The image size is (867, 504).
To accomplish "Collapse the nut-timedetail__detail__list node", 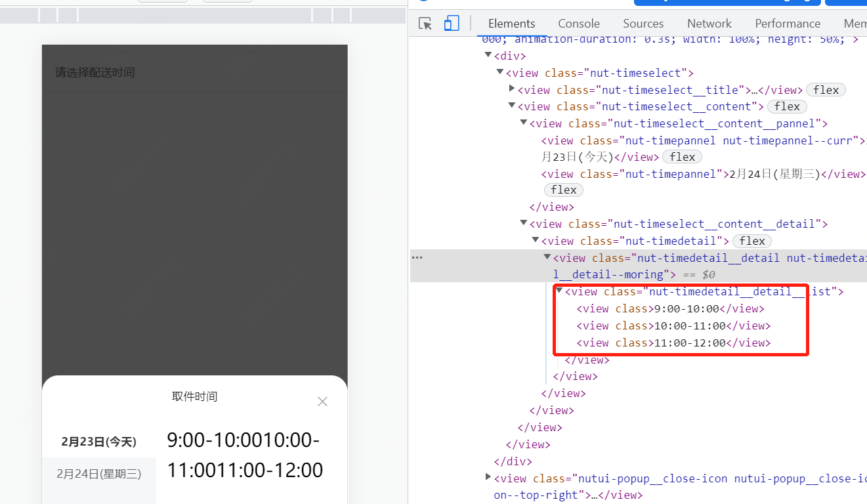I will click(x=559, y=290).
